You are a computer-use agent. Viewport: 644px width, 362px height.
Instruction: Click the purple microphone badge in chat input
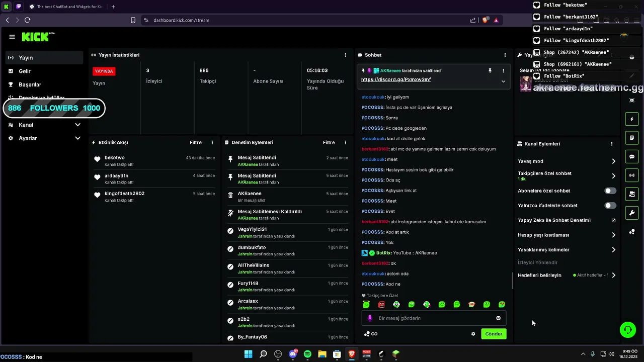pos(370,318)
